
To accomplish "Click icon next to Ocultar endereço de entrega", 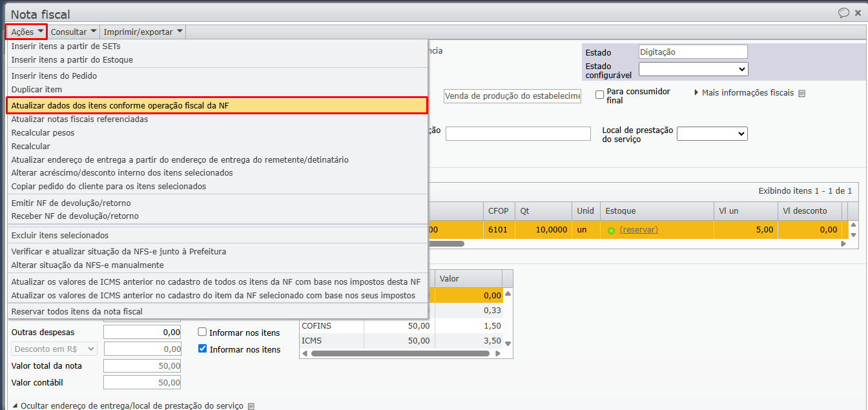I will (x=251, y=406).
